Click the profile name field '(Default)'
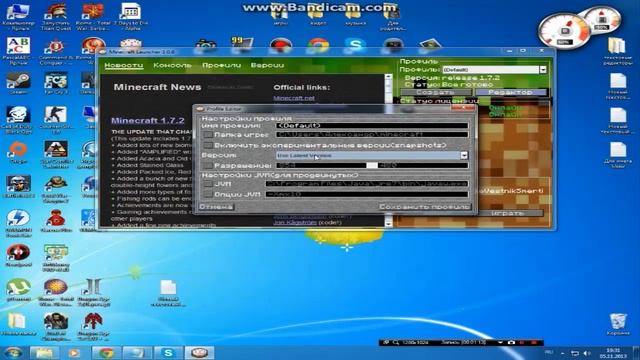 pos(372,126)
